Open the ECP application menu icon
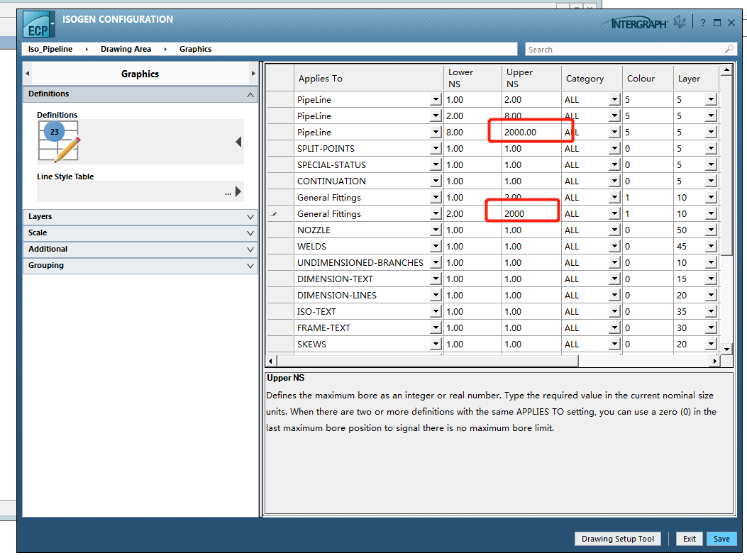 coord(38,25)
